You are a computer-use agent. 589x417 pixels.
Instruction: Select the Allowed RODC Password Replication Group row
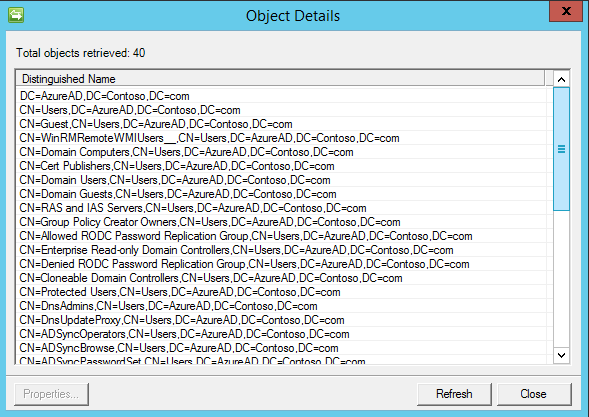click(282, 236)
